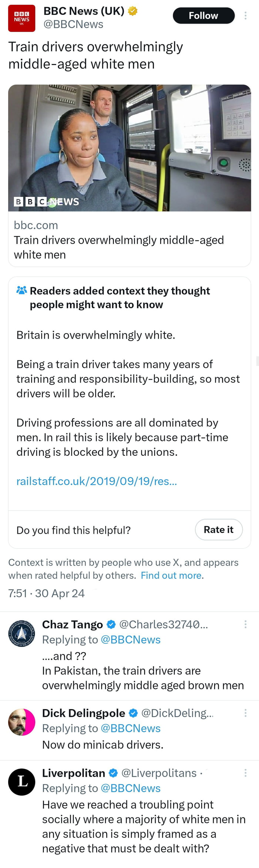Open bbc.com article headline link
259x868 pixels.
coord(118,247)
